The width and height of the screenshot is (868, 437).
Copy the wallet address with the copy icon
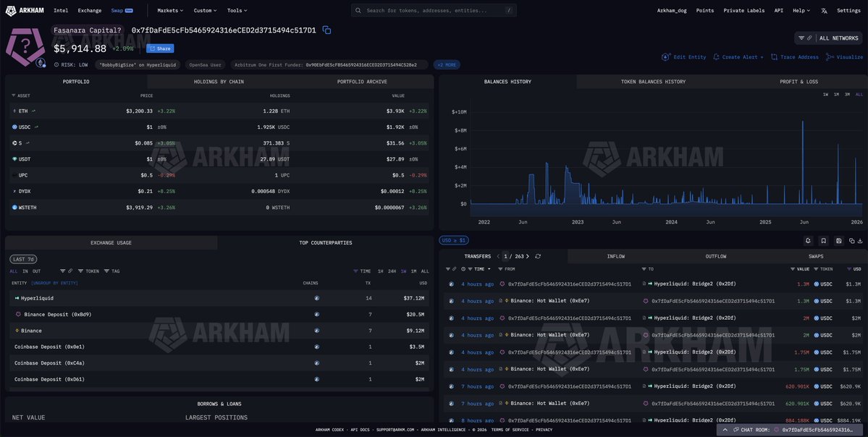point(326,30)
